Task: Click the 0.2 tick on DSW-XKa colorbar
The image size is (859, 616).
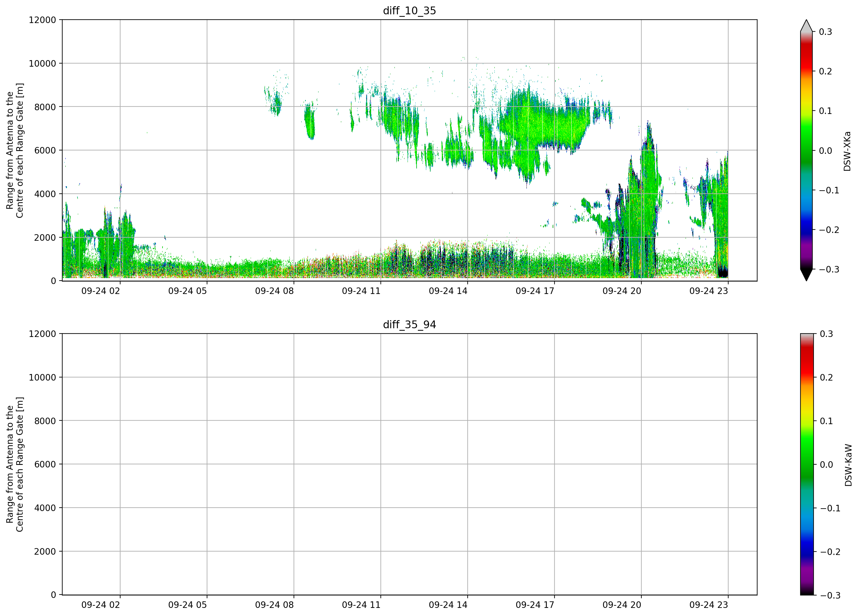Action: (826, 71)
